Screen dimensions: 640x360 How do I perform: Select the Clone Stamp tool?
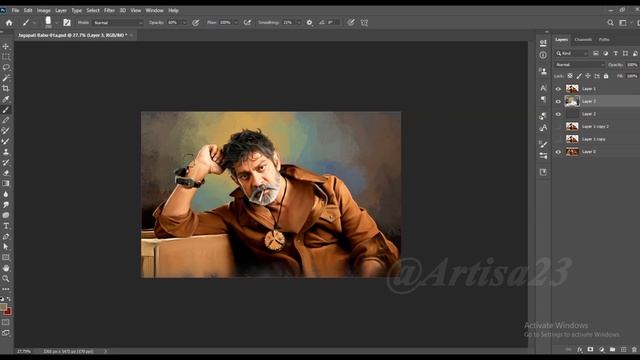tap(6, 152)
